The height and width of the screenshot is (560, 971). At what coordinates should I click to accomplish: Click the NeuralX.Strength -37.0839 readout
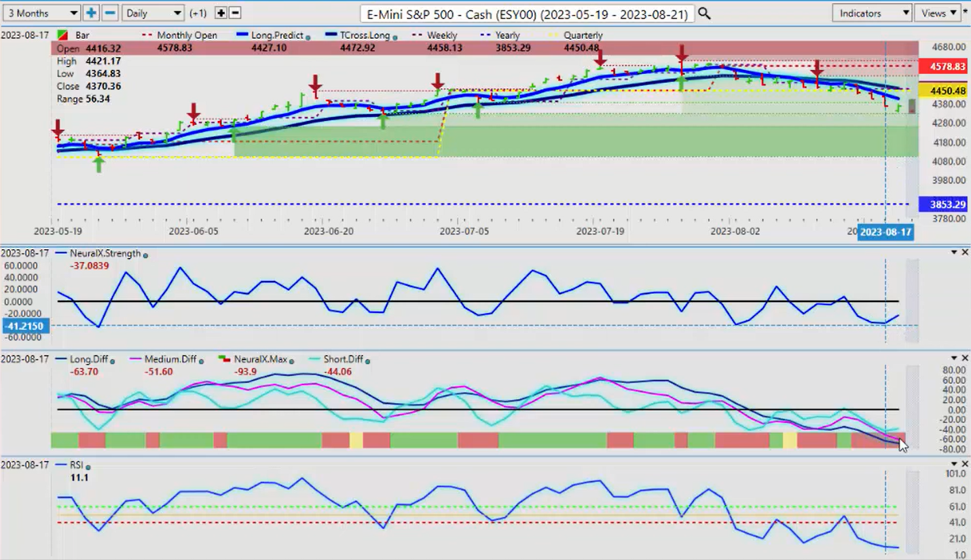point(89,265)
